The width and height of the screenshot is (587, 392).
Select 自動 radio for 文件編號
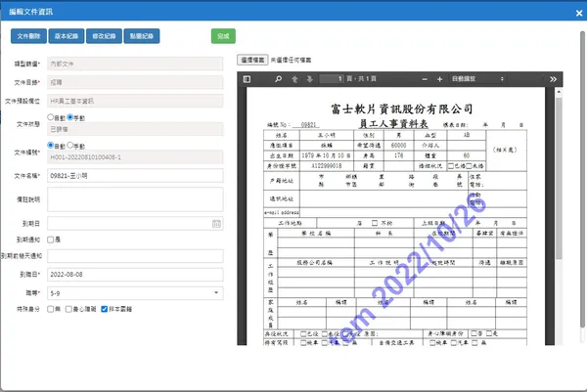pos(51,145)
